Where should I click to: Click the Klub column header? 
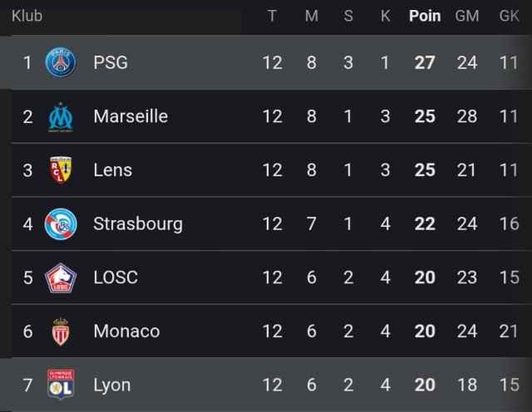pyautogui.click(x=27, y=17)
